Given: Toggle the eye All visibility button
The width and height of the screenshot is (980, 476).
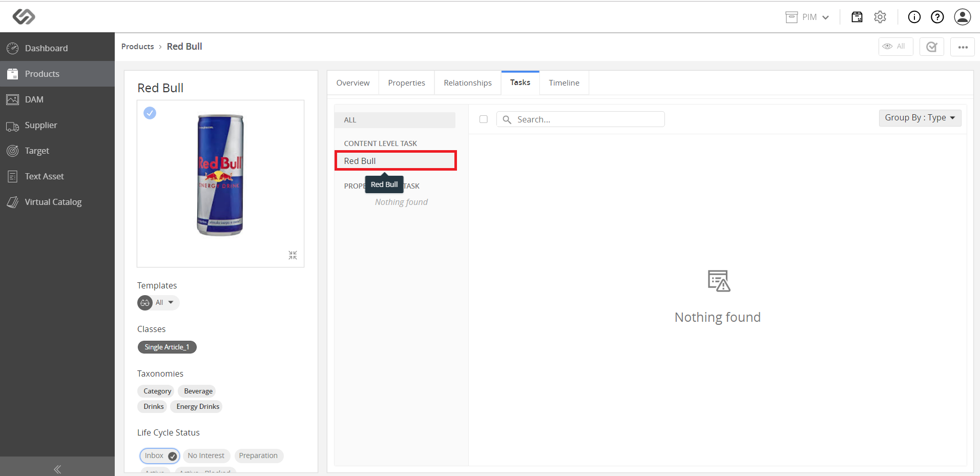Looking at the screenshot, I should pyautogui.click(x=896, y=47).
